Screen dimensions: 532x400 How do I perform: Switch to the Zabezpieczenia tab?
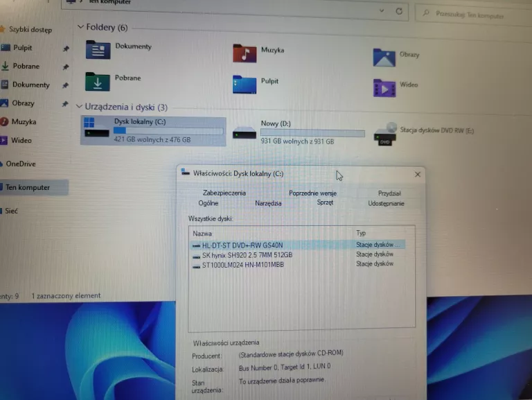(x=224, y=193)
